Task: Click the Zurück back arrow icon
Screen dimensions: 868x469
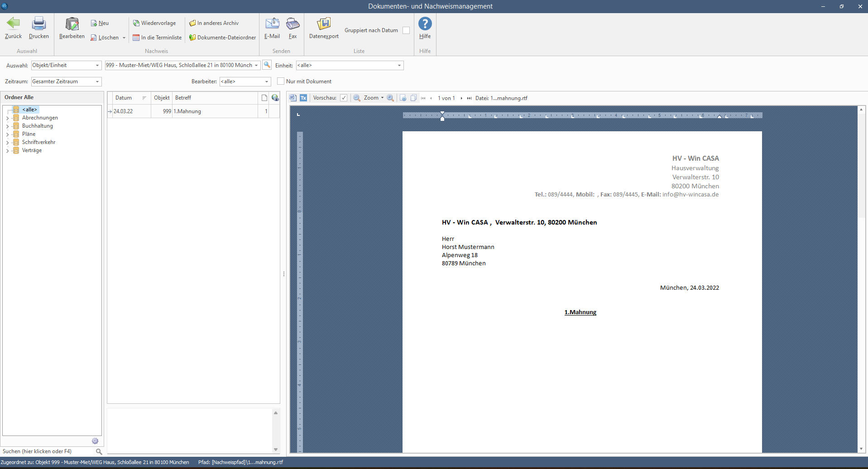Action: 13,24
